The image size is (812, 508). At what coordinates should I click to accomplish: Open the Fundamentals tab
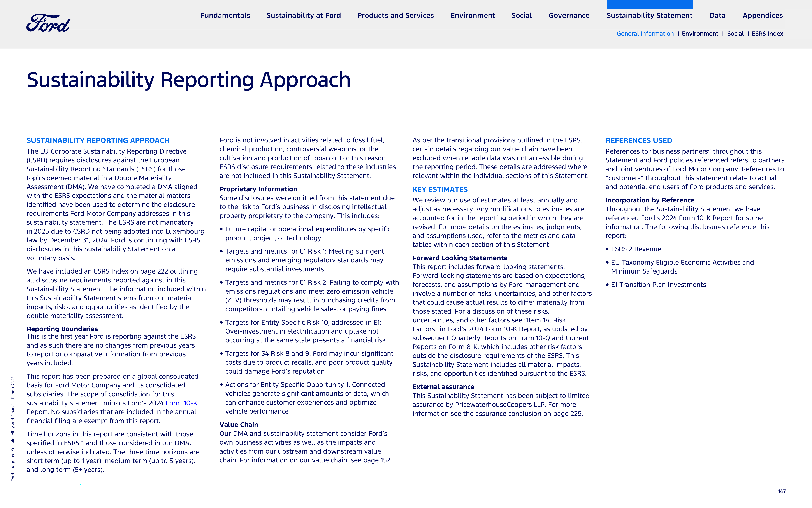coord(225,15)
